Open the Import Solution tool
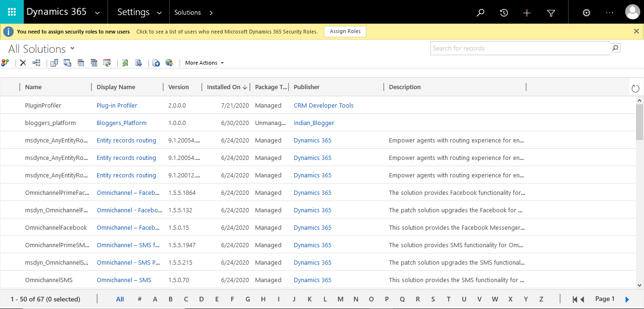Image resolution: width=644 pixels, height=309 pixels. point(125,62)
